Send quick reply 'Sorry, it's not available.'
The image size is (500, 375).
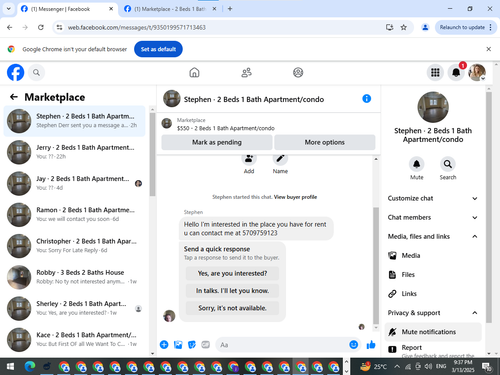(232, 308)
